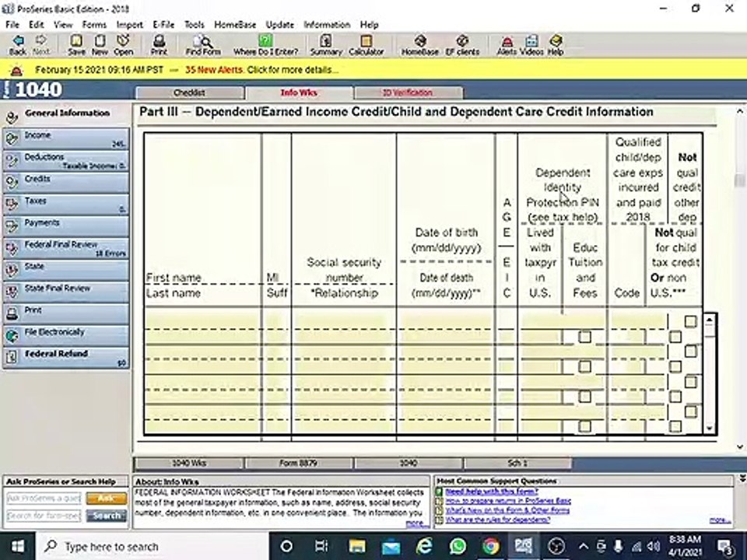Click the Search help button

[x=107, y=516]
